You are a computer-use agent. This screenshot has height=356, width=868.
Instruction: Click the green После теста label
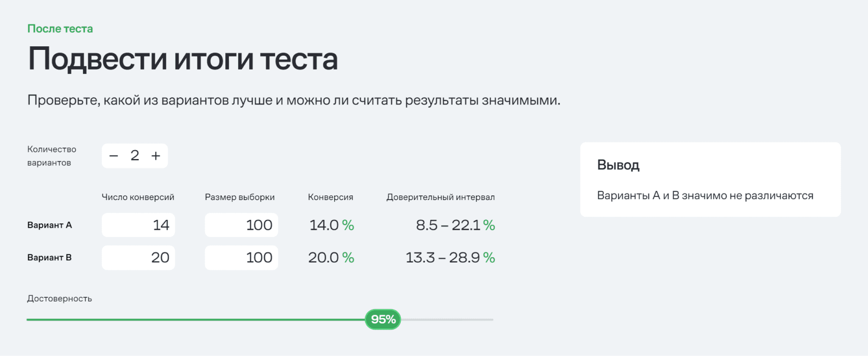click(60, 29)
